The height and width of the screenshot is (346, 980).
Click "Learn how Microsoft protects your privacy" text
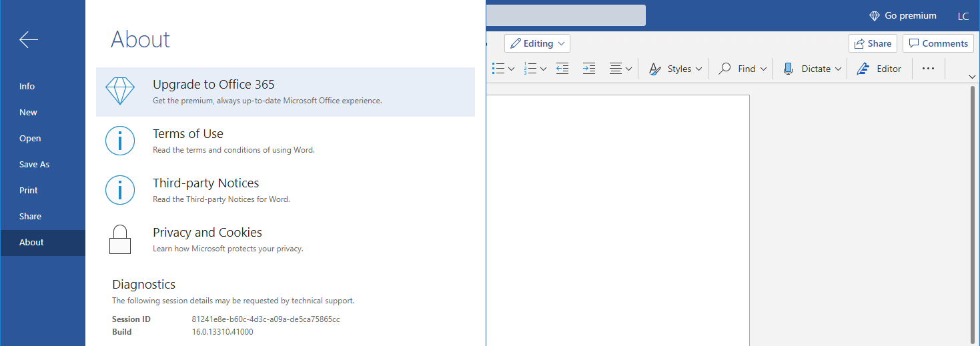coord(228,249)
